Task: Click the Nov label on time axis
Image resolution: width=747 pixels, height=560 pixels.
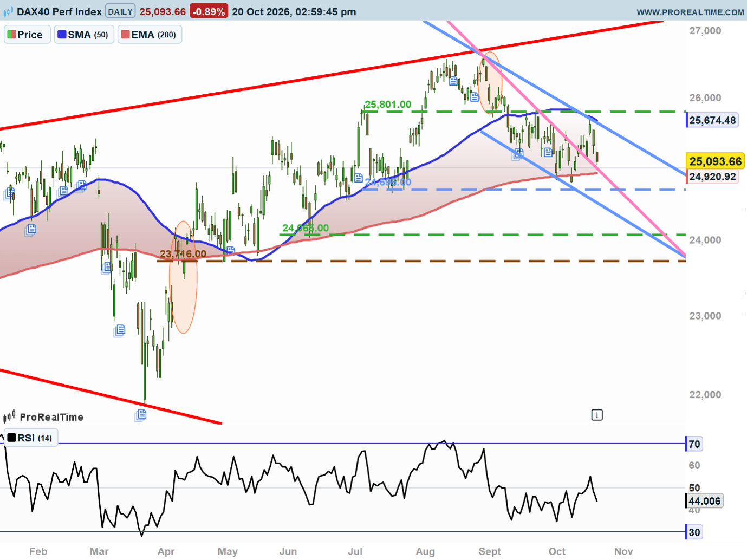Action: pos(623,551)
